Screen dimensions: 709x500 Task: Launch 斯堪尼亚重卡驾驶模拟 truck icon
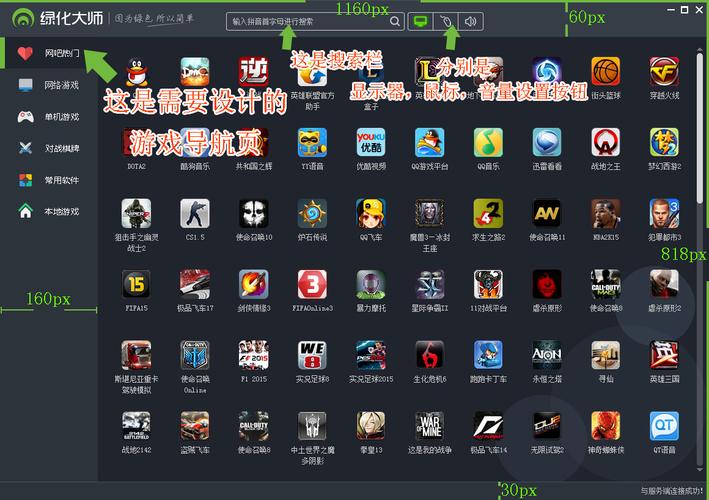click(x=136, y=355)
